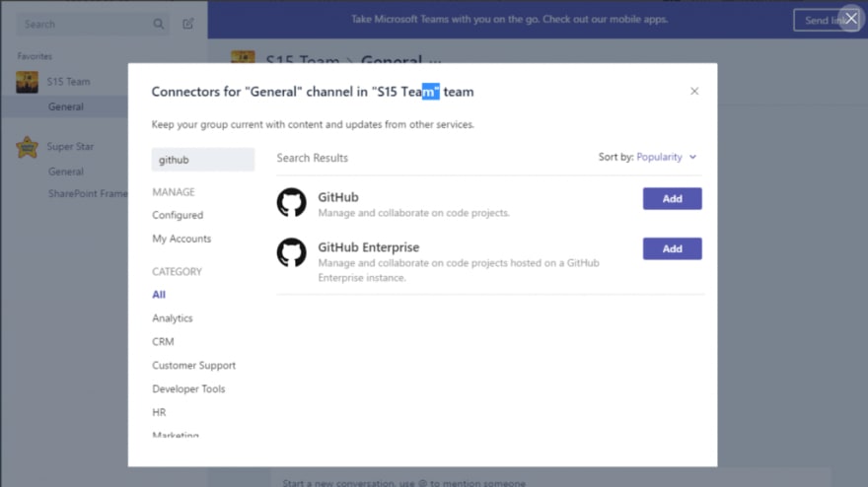Image resolution: width=868 pixels, height=487 pixels.
Task: Select the CRM category
Action: 163,342
